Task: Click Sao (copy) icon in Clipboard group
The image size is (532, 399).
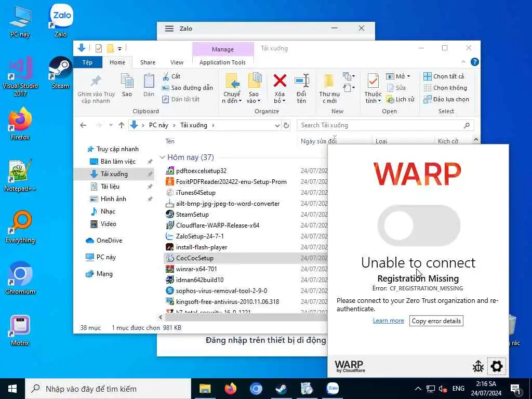Action: pos(127,85)
